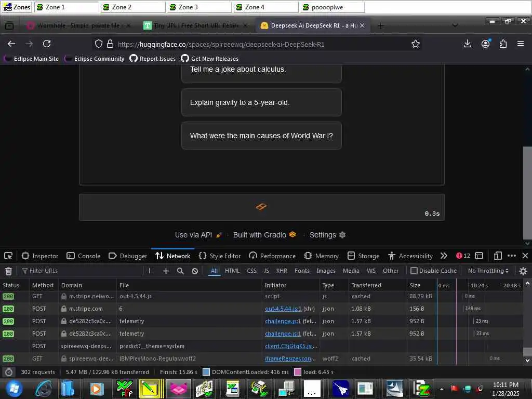532x399 pixels.
Task: Open Internet Explorer from taskbar
Action: click(44, 389)
